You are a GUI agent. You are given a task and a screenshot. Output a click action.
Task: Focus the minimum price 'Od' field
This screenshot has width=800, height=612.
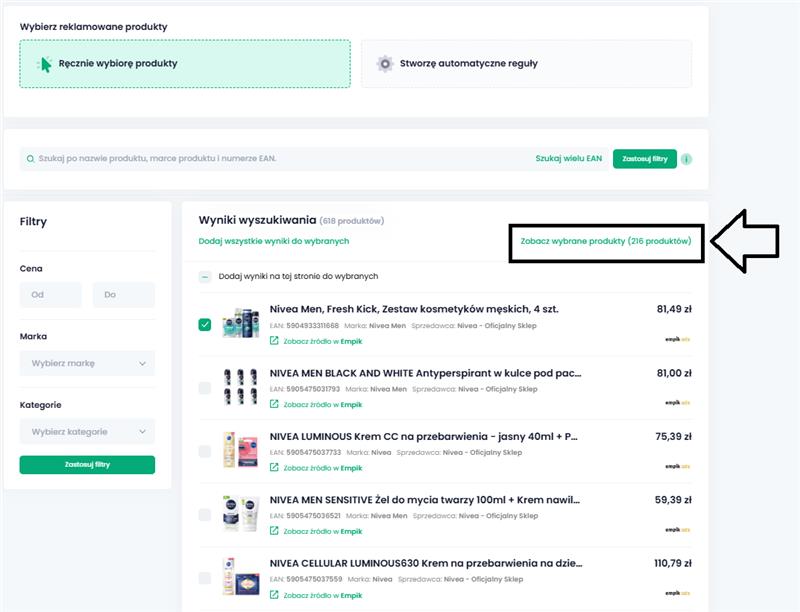click(x=50, y=295)
